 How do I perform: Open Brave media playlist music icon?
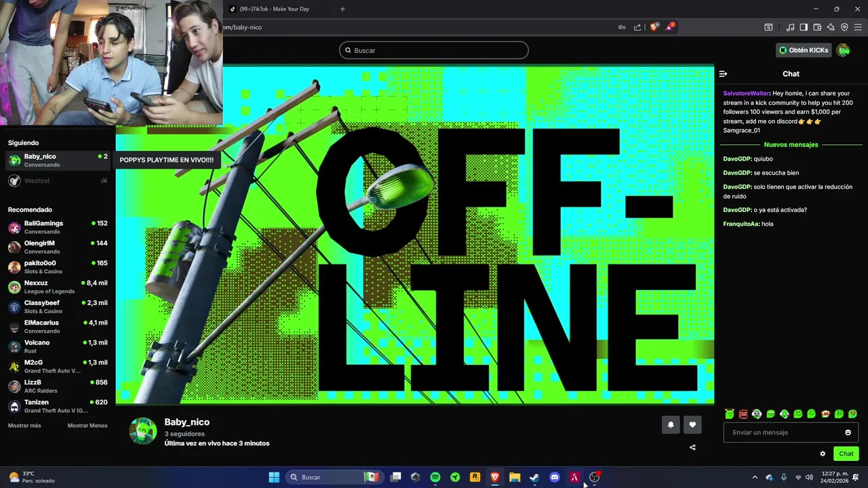click(x=790, y=27)
